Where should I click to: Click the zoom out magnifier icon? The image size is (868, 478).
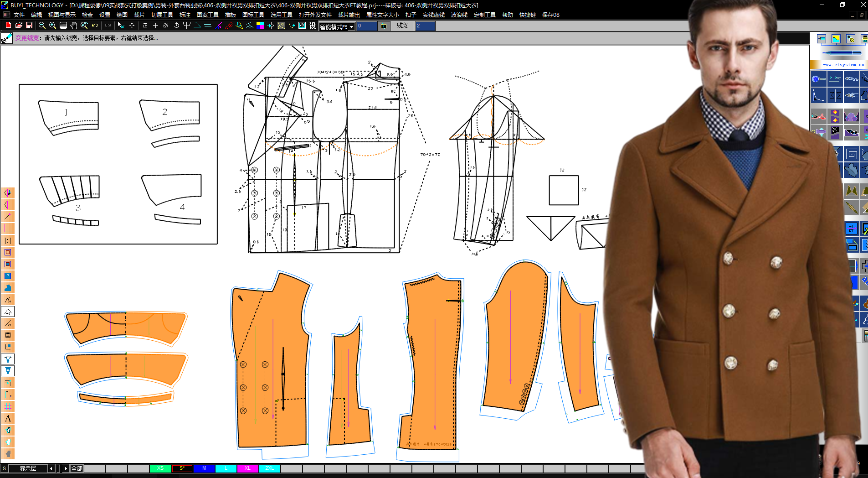click(42, 26)
